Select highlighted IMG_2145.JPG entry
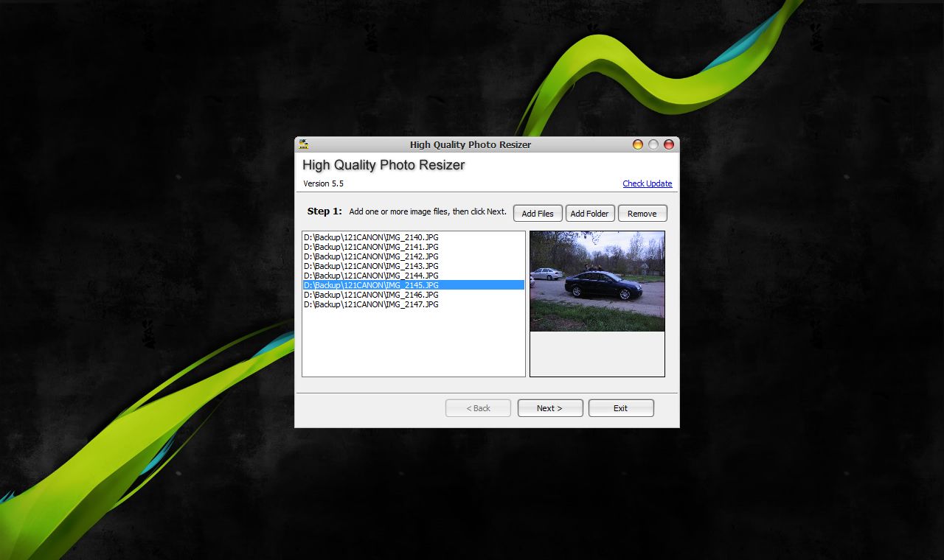The height and width of the screenshot is (560, 944). point(414,285)
